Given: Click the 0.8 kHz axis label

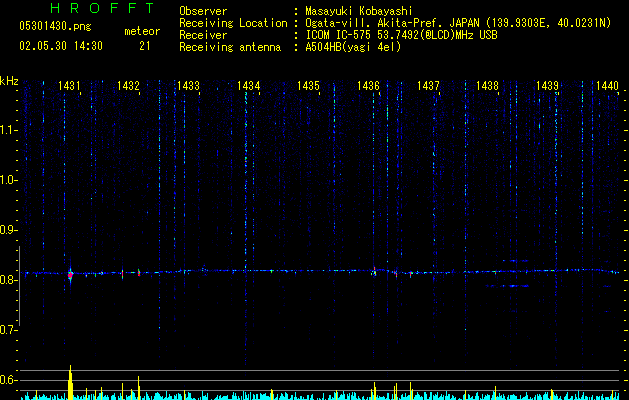Looking at the screenshot, I should coord(9,280).
